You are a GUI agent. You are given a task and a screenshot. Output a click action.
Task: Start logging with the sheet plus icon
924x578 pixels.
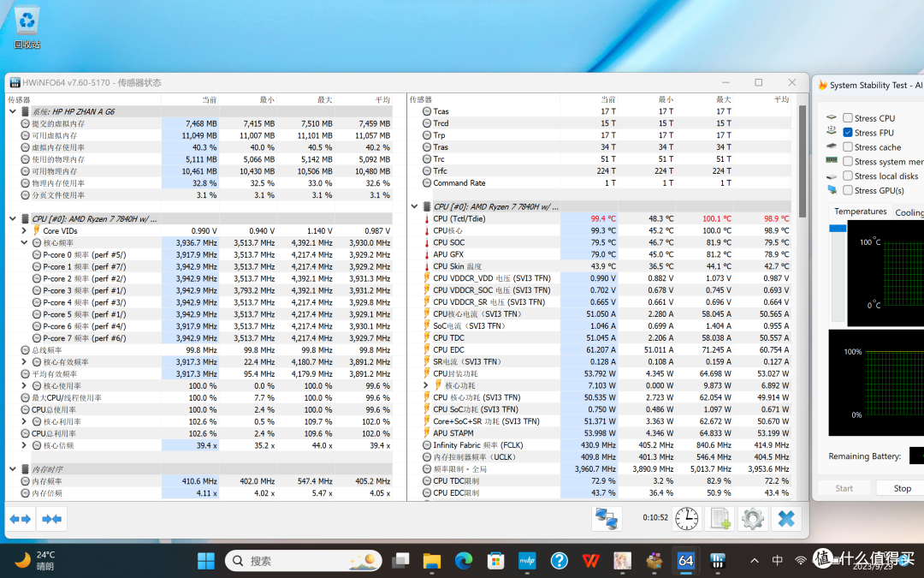(720, 519)
